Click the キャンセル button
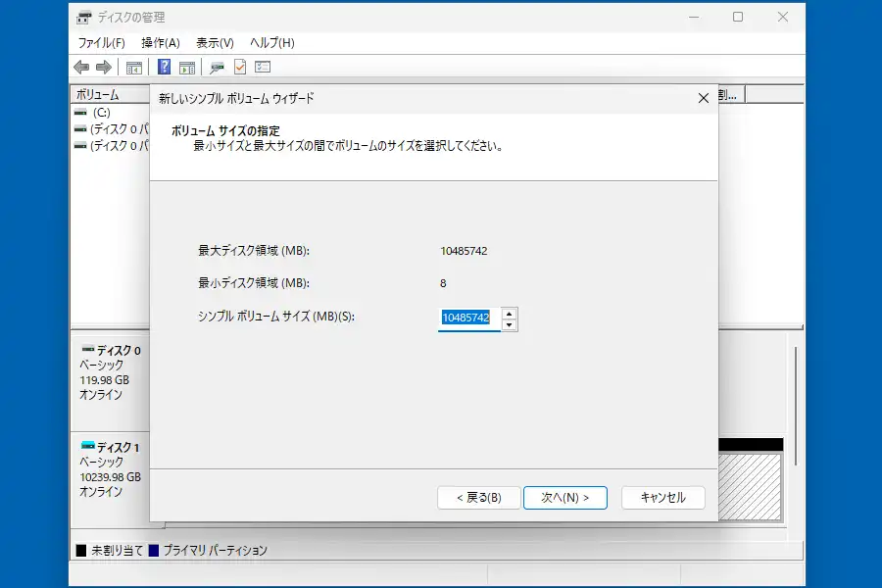882x588 pixels. tap(663, 498)
